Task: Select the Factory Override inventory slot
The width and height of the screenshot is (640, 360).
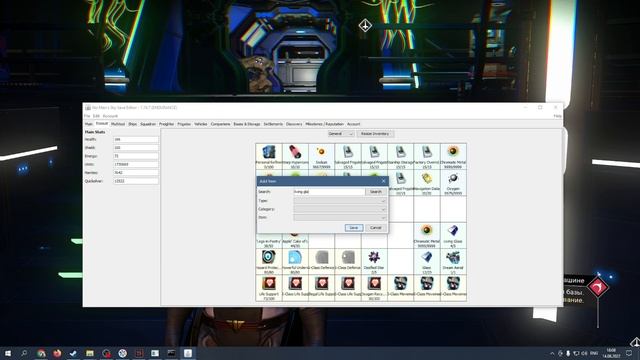Action: pos(427,157)
